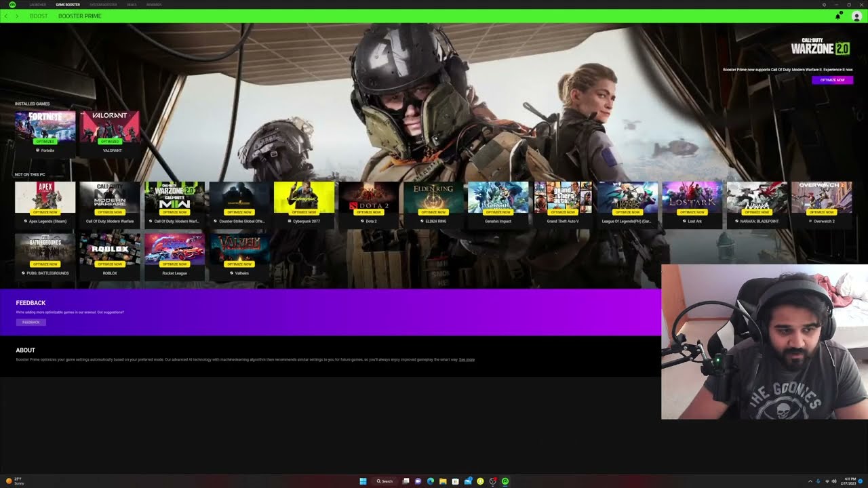The image size is (868, 488).
Task: Open the System Booster tab
Action: pos(103,4)
